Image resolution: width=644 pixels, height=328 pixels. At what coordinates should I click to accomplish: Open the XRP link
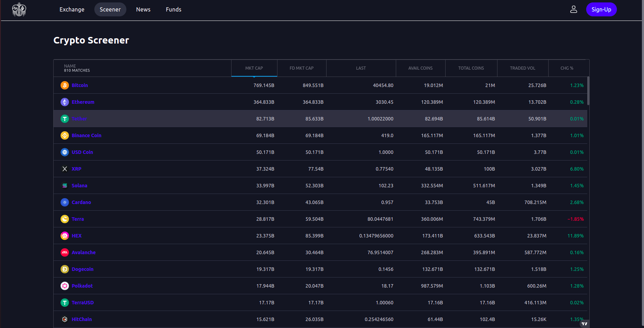tap(77, 169)
